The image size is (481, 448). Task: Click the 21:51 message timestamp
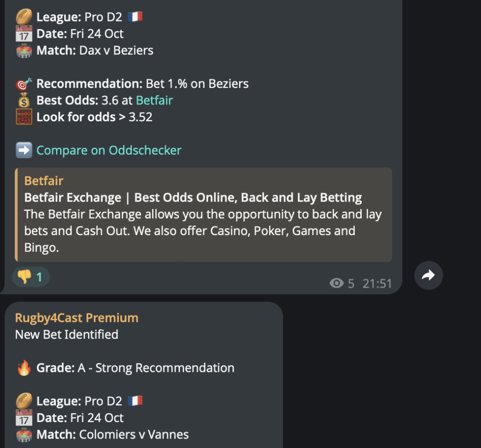[x=377, y=283]
